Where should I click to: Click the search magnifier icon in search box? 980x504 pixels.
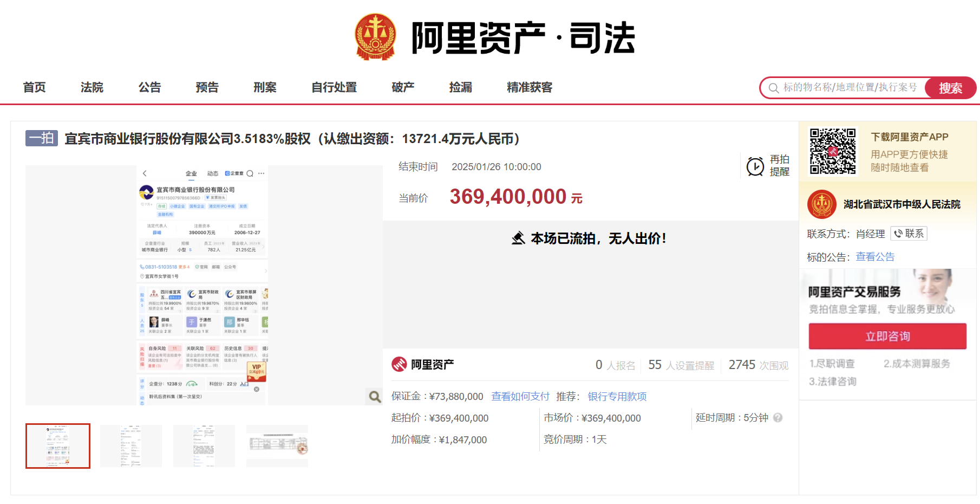point(774,88)
